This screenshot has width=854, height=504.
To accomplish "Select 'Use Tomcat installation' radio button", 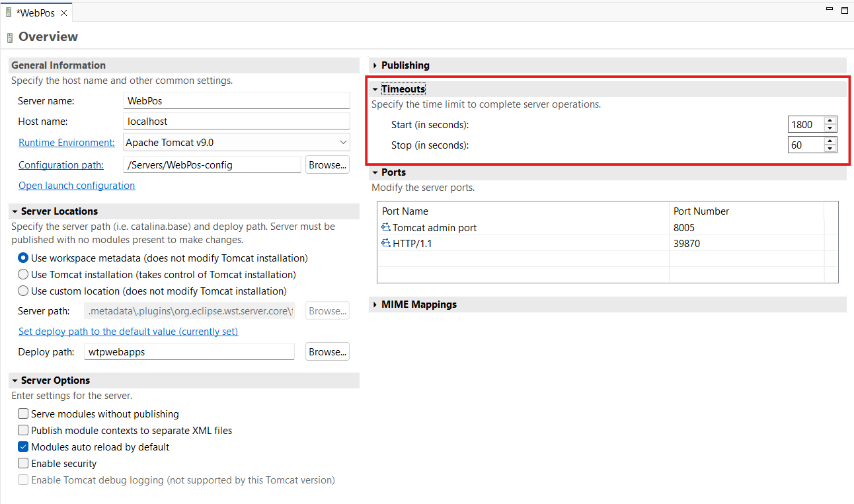I will point(23,274).
